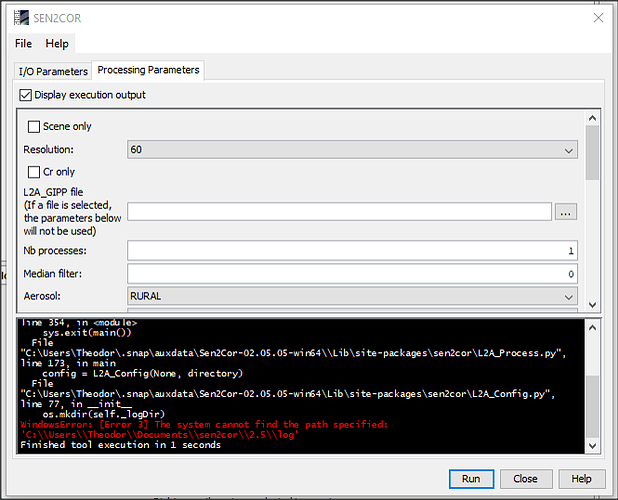Image resolution: width=618 pixels, height=500 pixels.
Task: Uncheck Display execution output
Action: [x=26, y=95]
